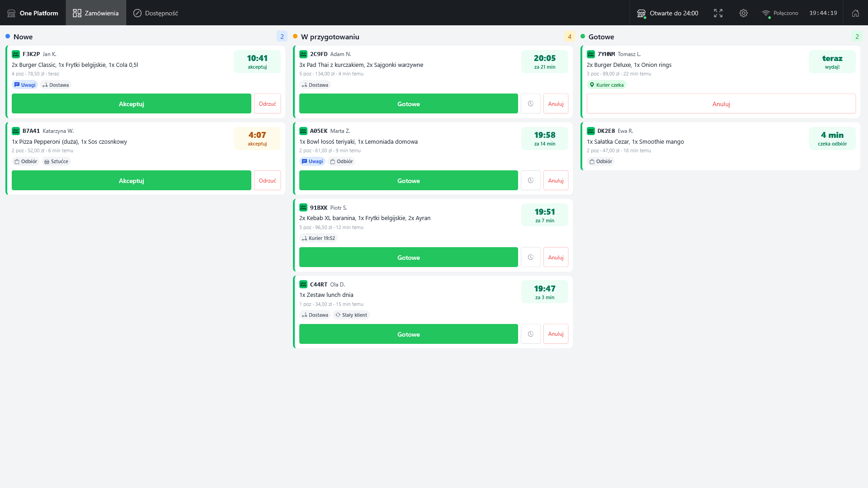Click the fullscreen expand icon
This screenshot has width=868, height=488.
click(x=718, y=13)
